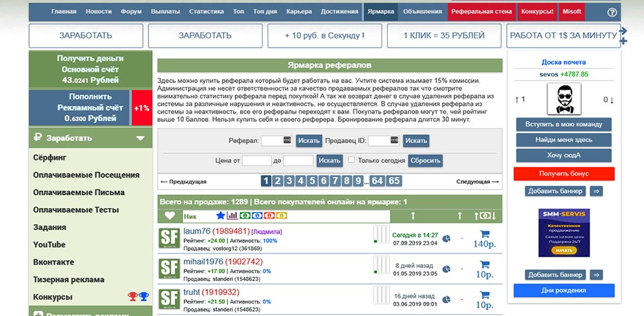Click the Цена от input field
Screen dimensions: 644x316
(x=257, y=161)
